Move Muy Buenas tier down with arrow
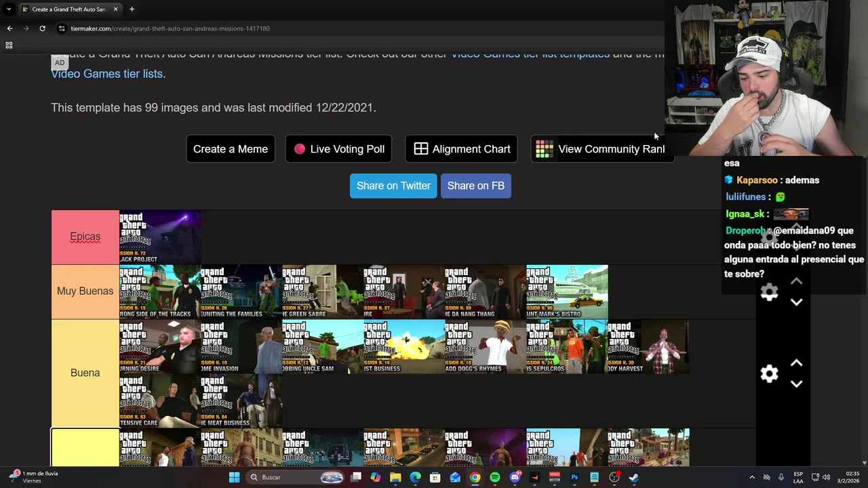 pos(796,302)
